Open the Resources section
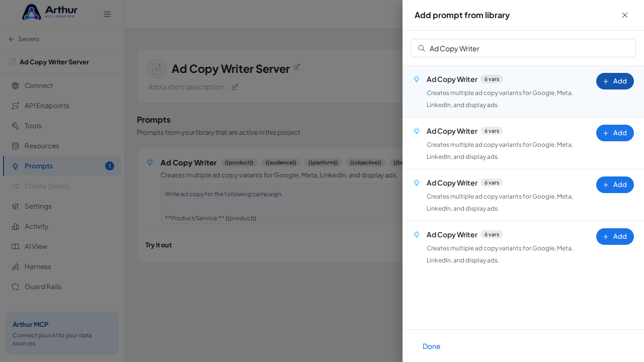Image resolution: width=644 pixels, height=362 pixels. pyautogui.click(x=62, y=146)
